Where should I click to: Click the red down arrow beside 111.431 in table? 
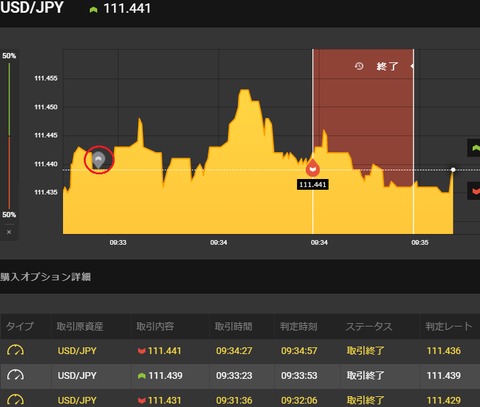pos(142,400)
